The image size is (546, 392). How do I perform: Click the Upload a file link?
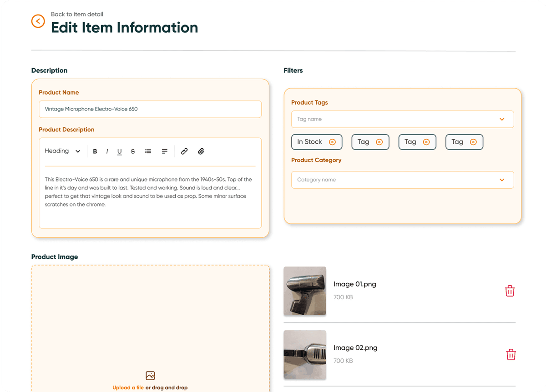point(128,388)
